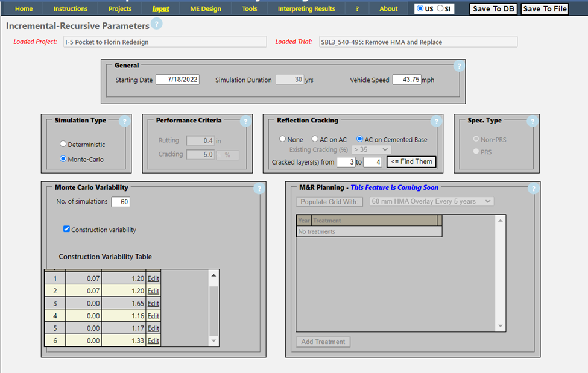Toggle Construction variability checkbox
Image resolution: width=588 pixels, height=373 pixels.
point(67,230)
